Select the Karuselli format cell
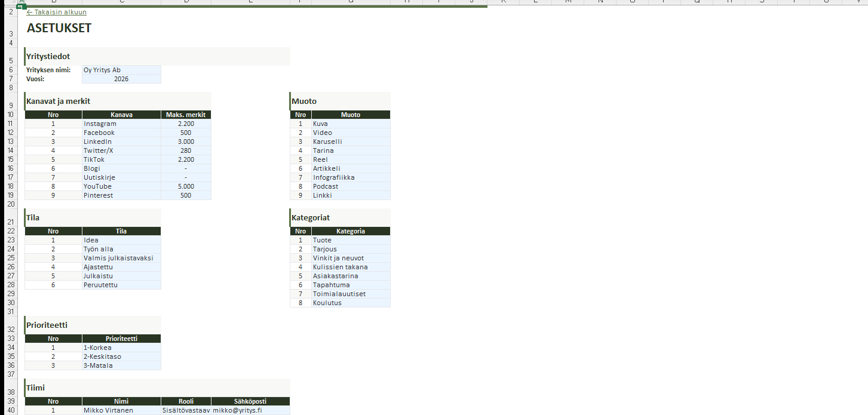868x415 pixels. point(350,142)
